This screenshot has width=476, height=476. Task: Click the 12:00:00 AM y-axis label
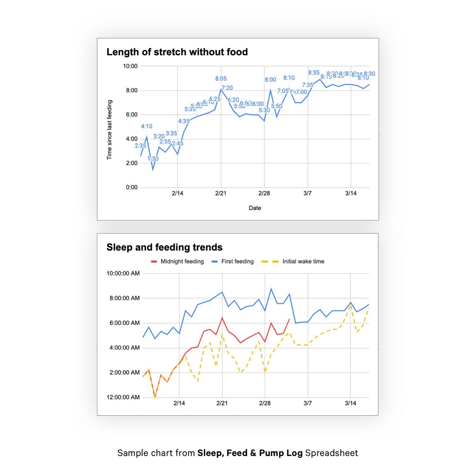point(123,397)
